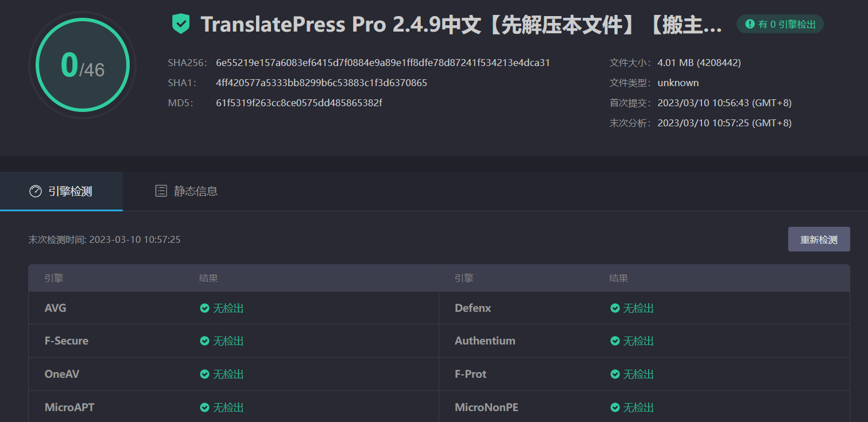
Task: Select the SHA1 hash value 4ff420577a...
Action: [321, 83]
